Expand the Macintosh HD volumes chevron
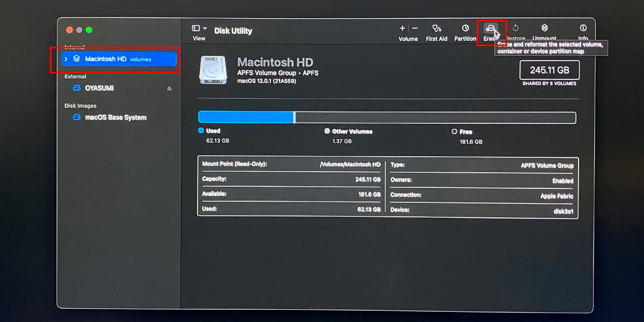 click(66, 59)
